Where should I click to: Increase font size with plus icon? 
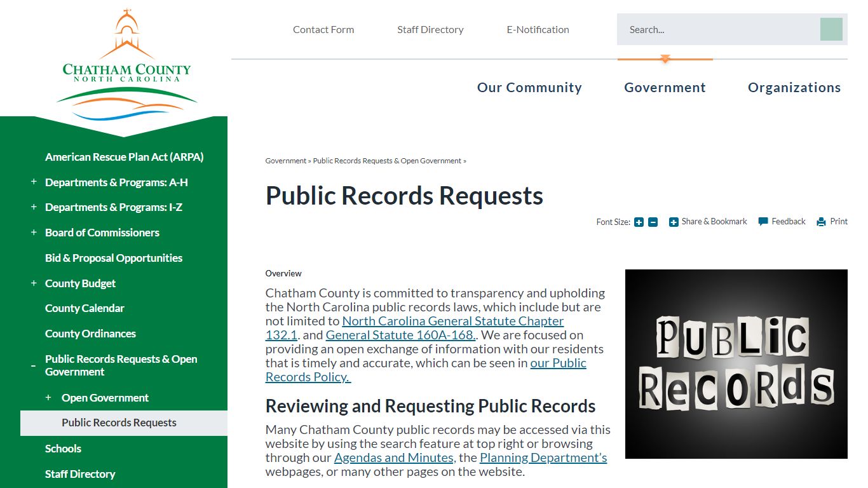(x=639, y=222)
